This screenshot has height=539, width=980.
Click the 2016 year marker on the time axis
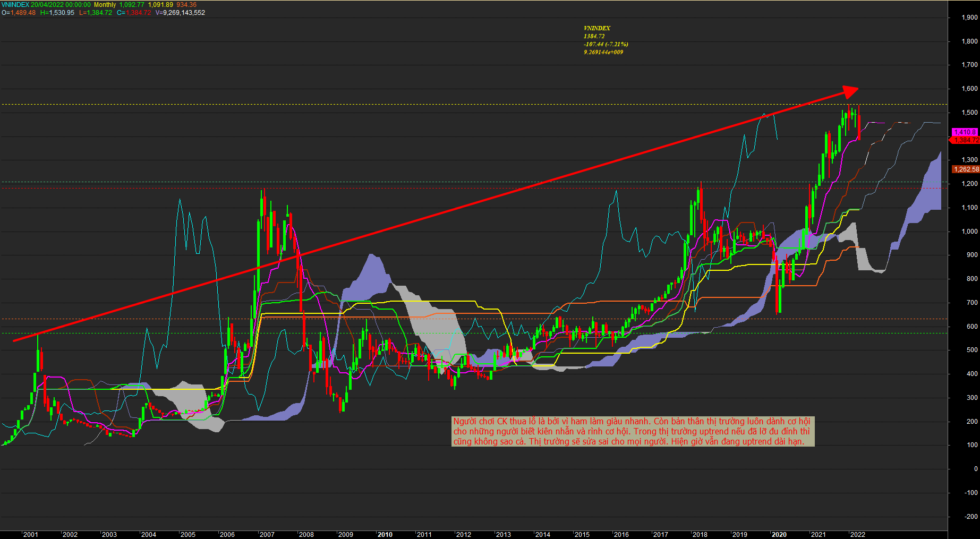point(621,535)
